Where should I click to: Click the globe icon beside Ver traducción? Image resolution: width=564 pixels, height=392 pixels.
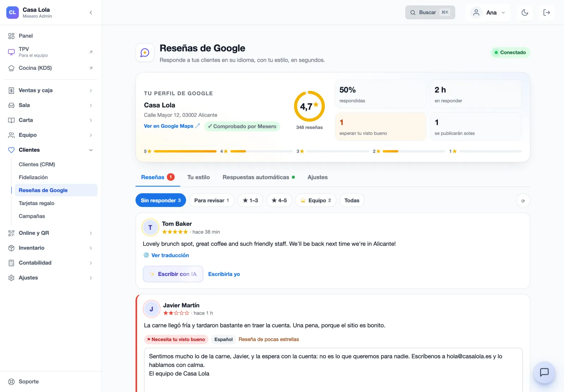tap(146, 255)
